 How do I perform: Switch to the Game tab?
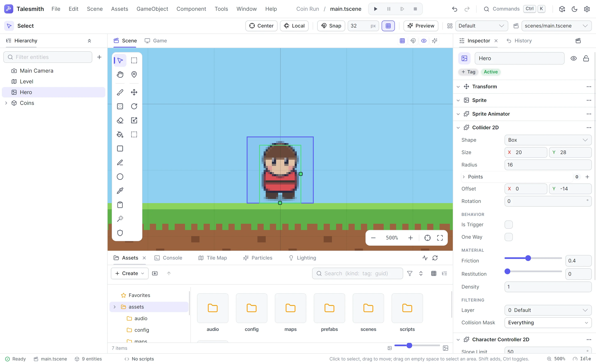156,41
